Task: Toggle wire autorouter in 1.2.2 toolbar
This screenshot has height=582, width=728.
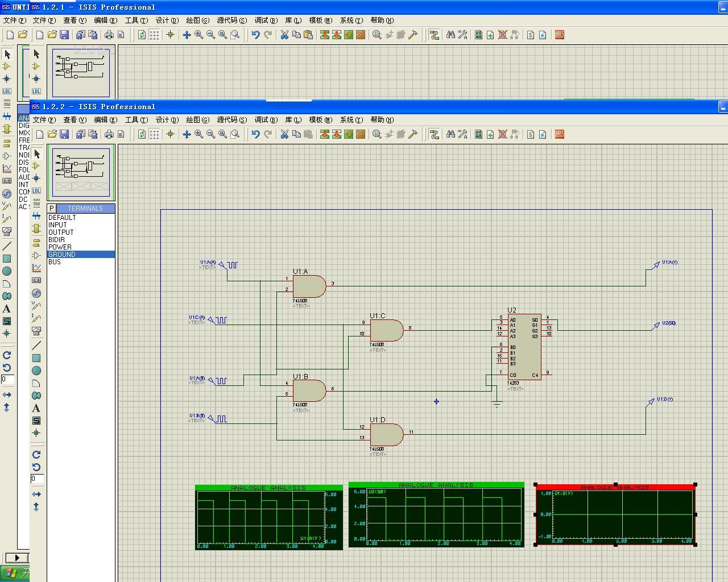Action: point(435,134)
